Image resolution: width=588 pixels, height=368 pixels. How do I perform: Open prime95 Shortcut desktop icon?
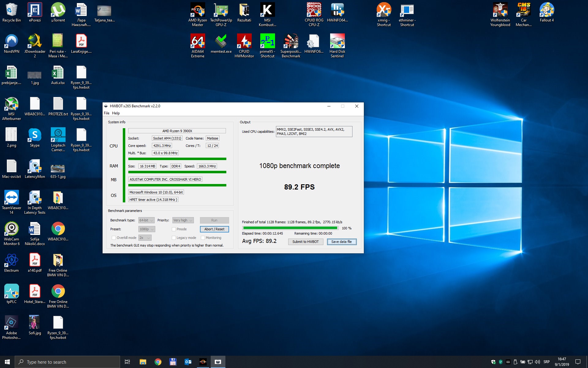[267, 46]
